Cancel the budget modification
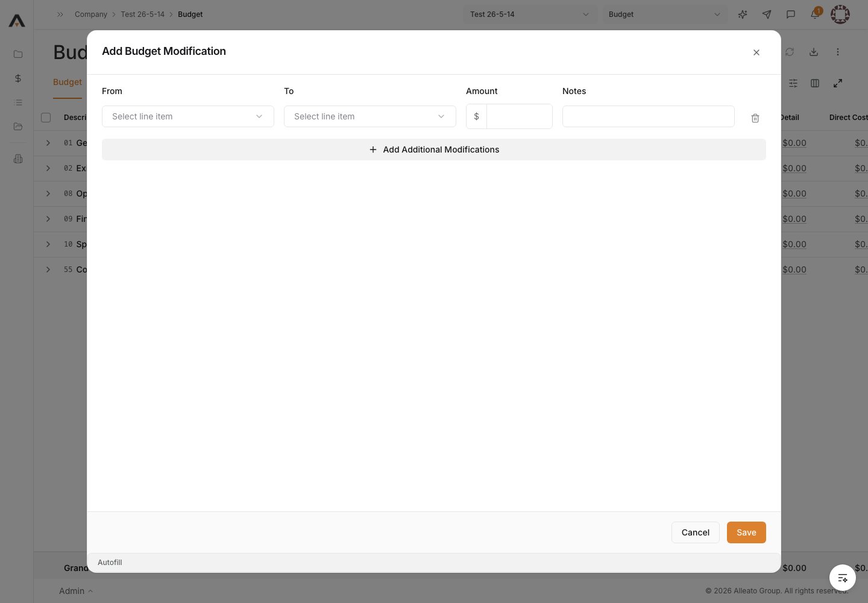868x603 pixels. (696, 532)
